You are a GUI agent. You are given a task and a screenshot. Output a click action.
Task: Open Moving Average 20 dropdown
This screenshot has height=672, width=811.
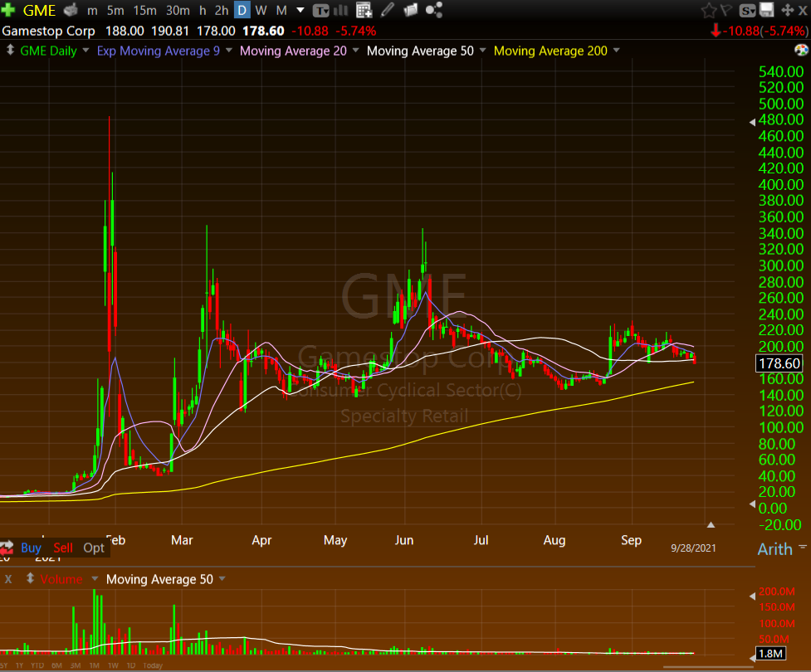pyautogui.click(x=355, y=50)
